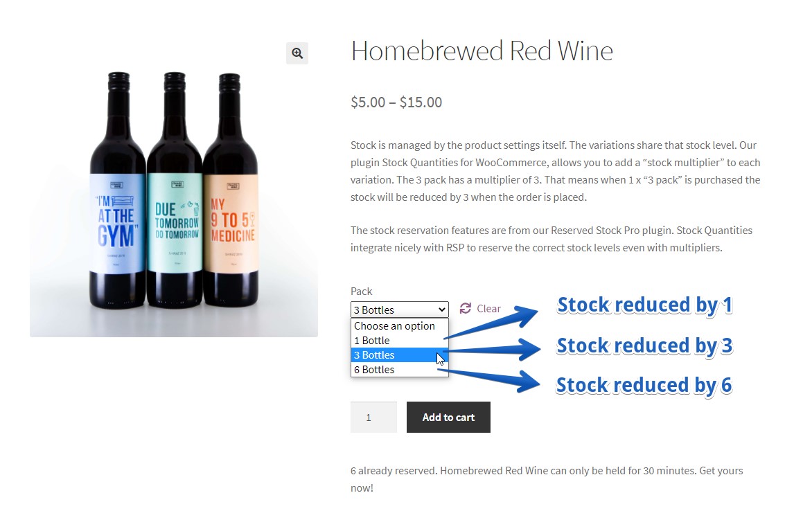Click the $5.00 – $15.00 price range
Screen dimensions: 812x520
tap(396, 102)
